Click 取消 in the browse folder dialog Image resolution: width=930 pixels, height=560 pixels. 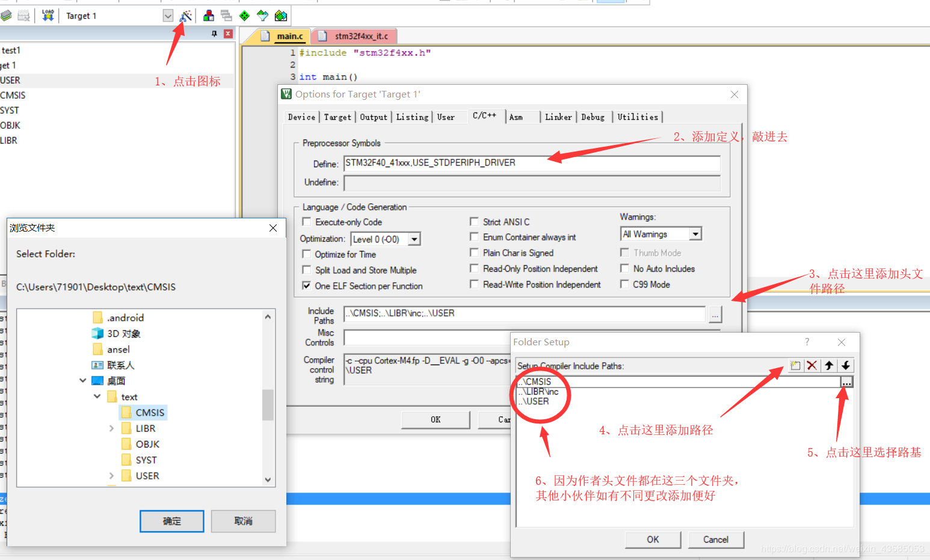[x=243, y=521]
